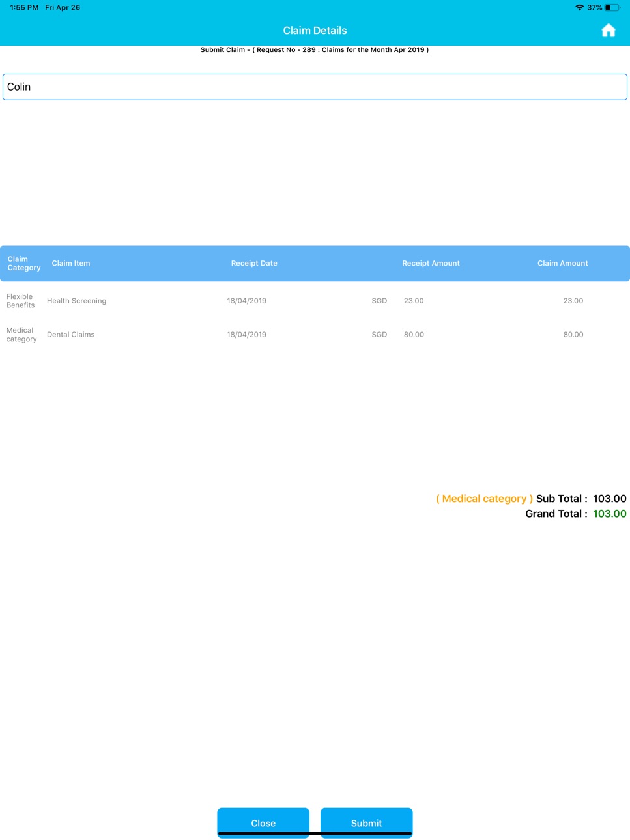Select SGD currency in Health Screening row
This screenshot has width=630, height=840.
[379, 301]
